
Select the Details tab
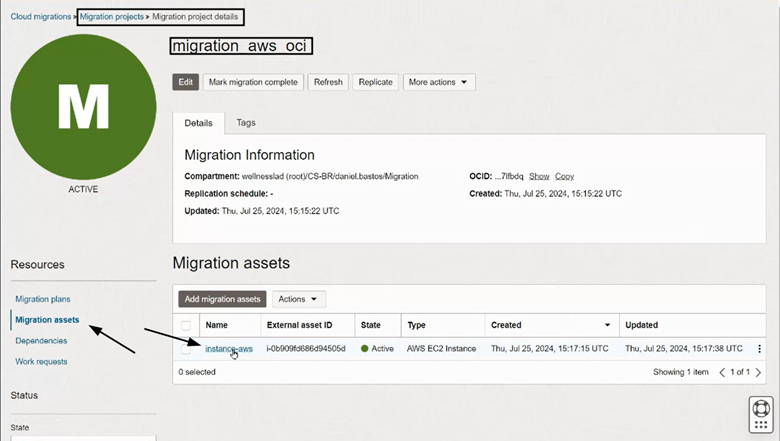tap(198, 123)
